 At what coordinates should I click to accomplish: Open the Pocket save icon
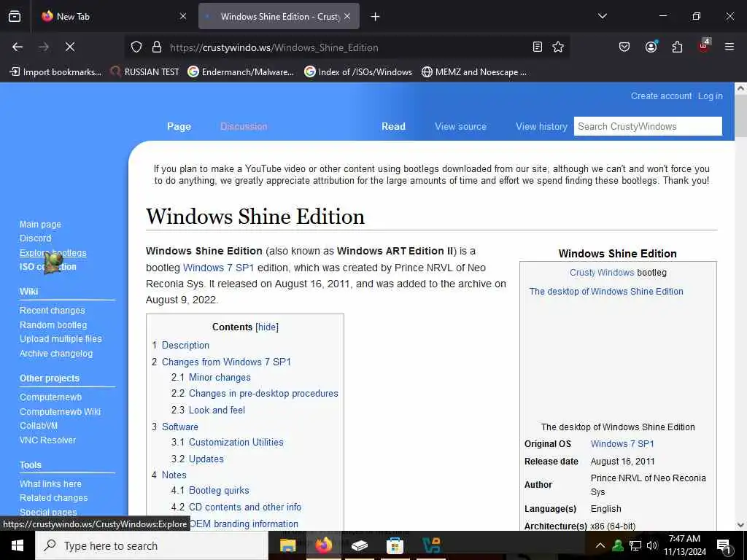(624, 47)
